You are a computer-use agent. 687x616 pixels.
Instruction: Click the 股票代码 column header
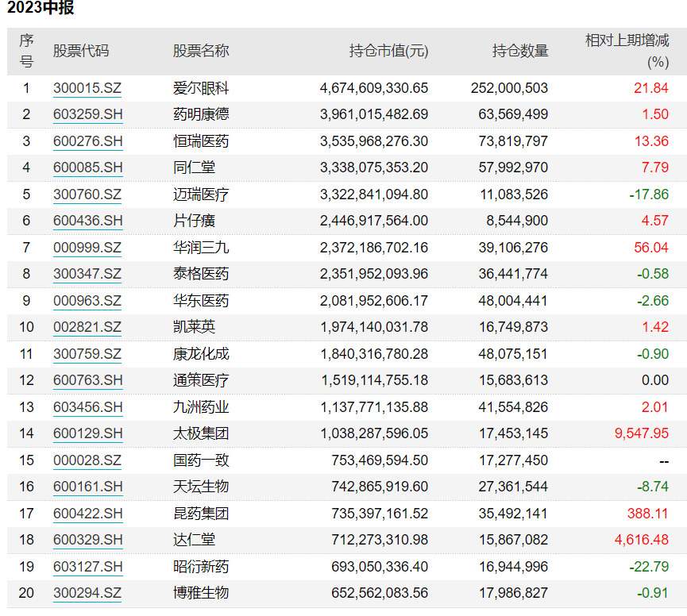[x=81, y=51]
